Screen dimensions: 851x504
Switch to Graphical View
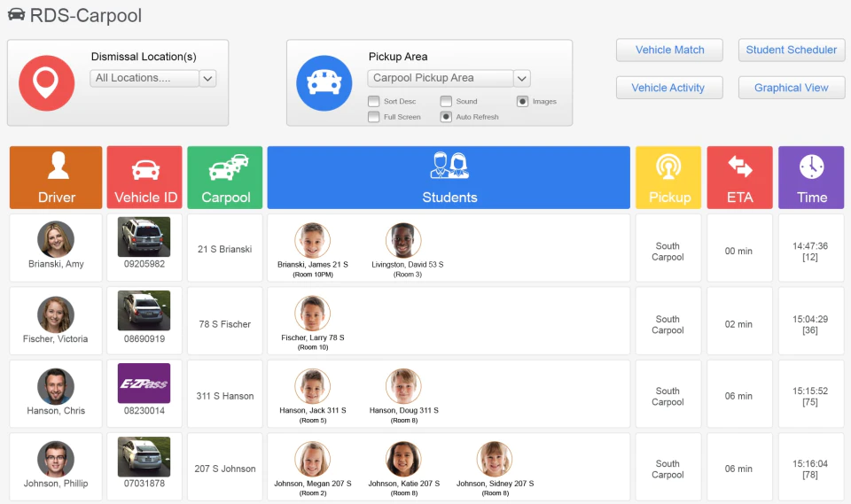pos(792,88)
